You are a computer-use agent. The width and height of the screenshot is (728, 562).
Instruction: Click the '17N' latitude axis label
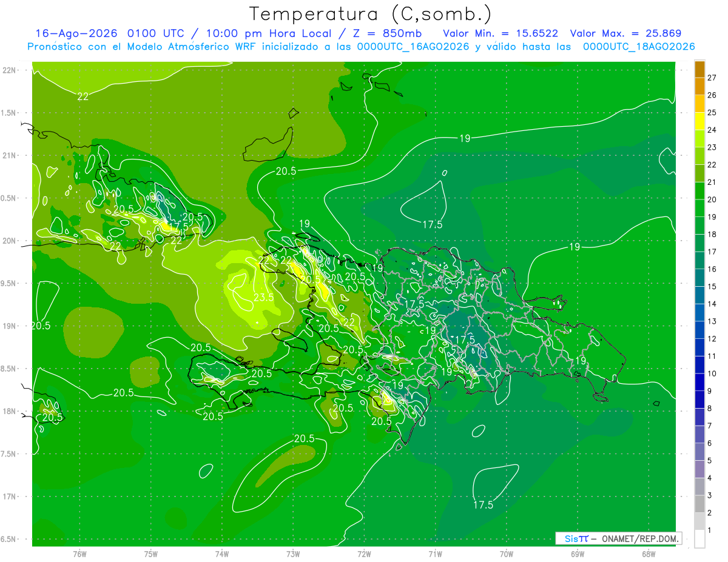(9, 497)
